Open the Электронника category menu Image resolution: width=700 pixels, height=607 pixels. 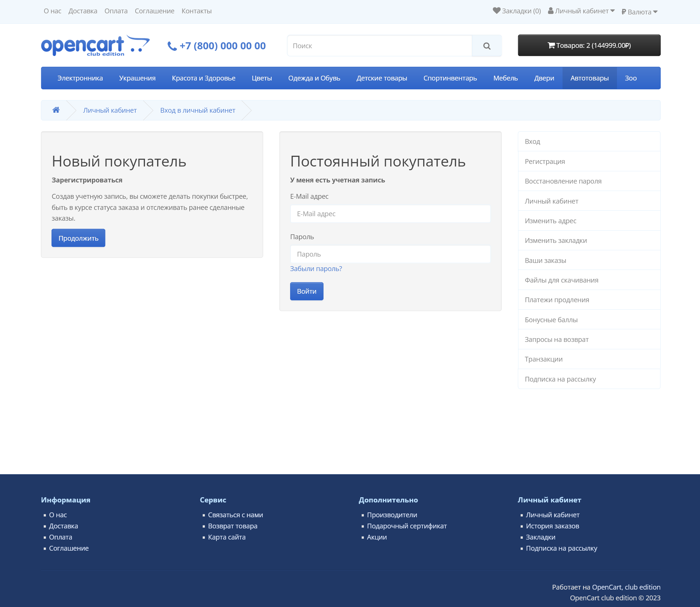80,78
